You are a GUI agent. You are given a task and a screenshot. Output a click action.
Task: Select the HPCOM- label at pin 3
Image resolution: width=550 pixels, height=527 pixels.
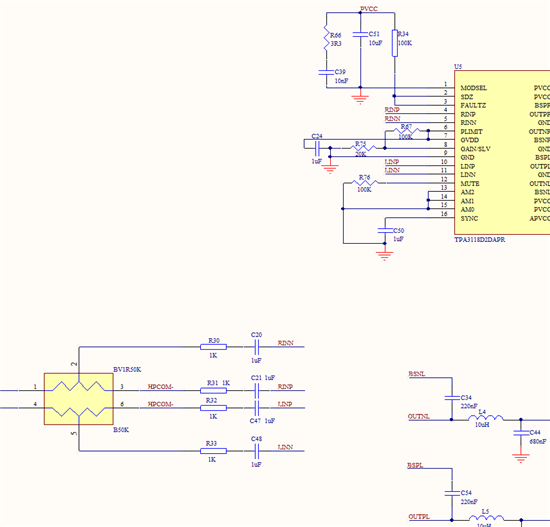click(x=160, y=387)
